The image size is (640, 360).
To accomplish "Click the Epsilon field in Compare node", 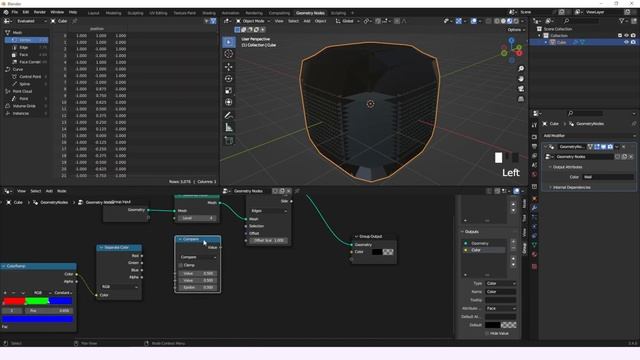I will click(x=198, y=287).
